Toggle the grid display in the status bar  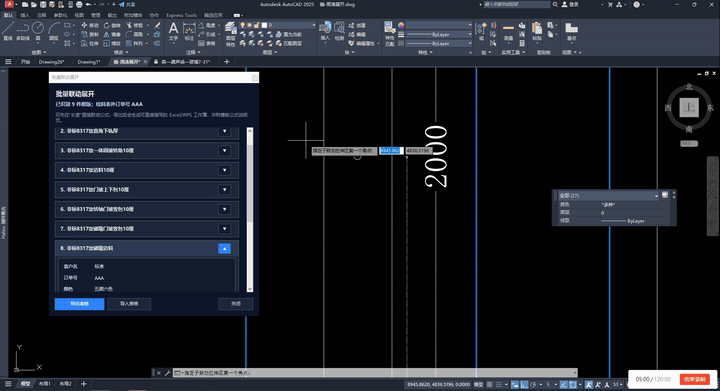click(490, 385)
